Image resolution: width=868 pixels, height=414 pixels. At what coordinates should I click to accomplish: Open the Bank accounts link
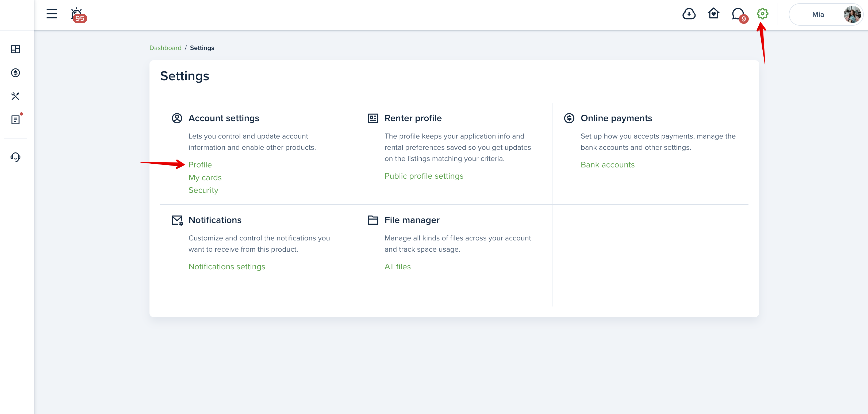[x=608, y=164]
